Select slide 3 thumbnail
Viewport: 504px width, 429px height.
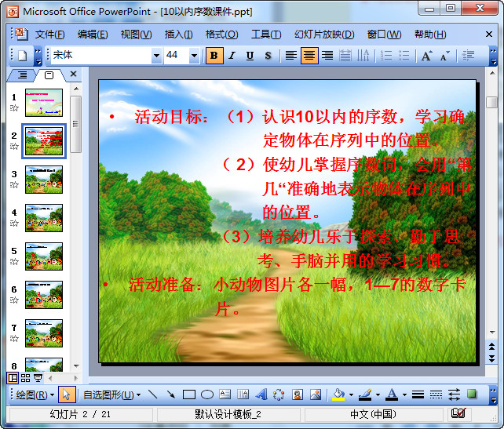(x=44, y=180)
